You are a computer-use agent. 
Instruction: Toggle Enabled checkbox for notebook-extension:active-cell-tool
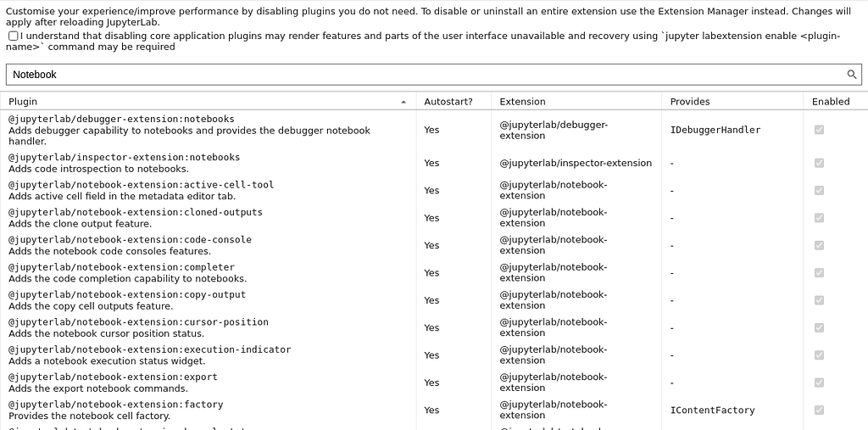coord(820,190)
